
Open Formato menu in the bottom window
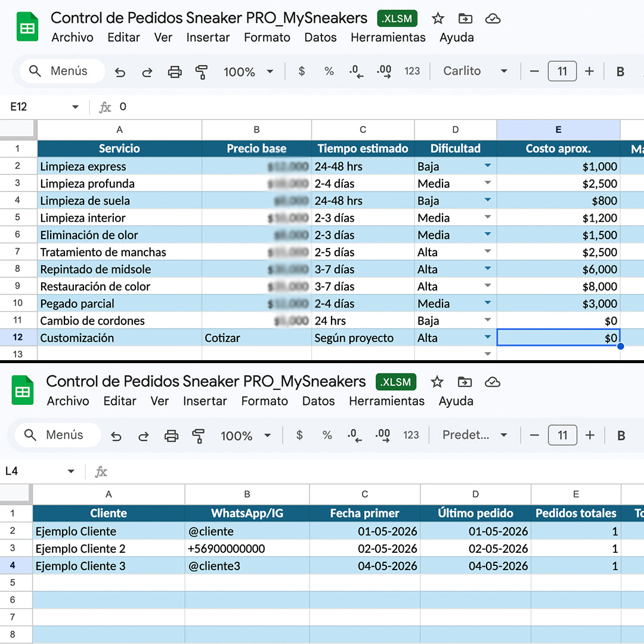click(x=265, y=401)
